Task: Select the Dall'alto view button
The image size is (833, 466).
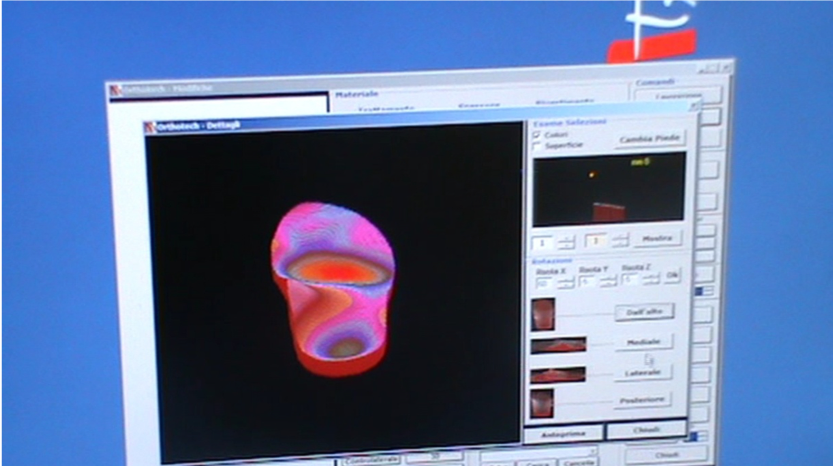Action: click(x=643, y=312)
